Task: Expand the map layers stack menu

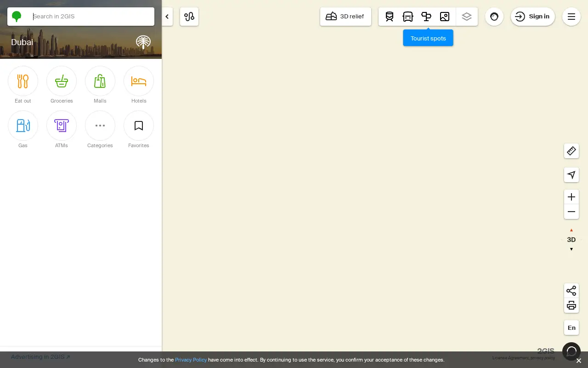Action: tap(467, 17)
